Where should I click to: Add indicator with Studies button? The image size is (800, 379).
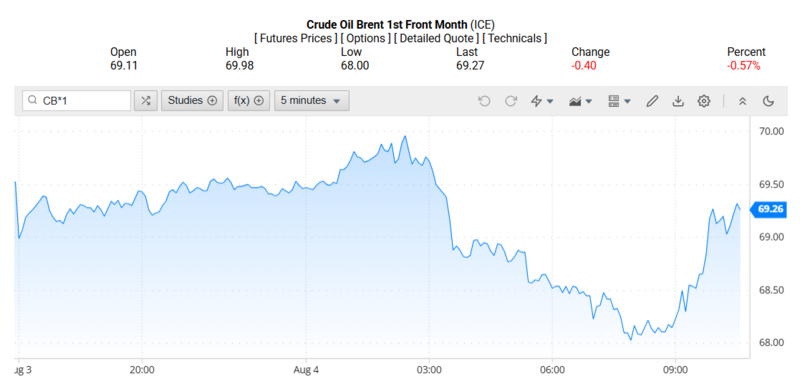click(192, 100)
